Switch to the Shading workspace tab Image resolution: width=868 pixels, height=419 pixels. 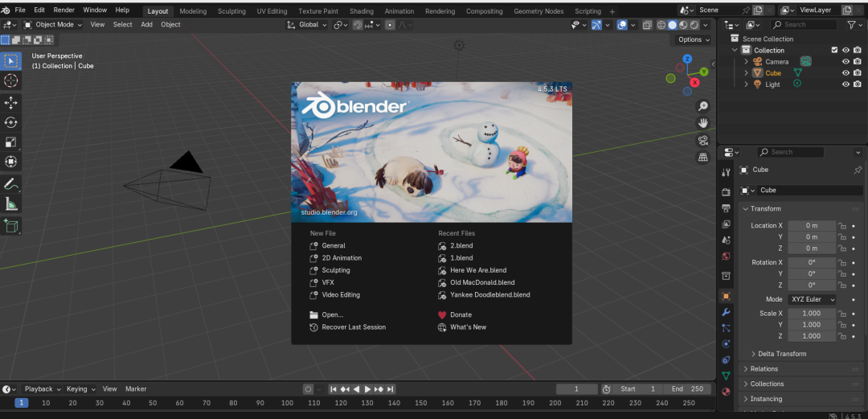coord(362,11)
